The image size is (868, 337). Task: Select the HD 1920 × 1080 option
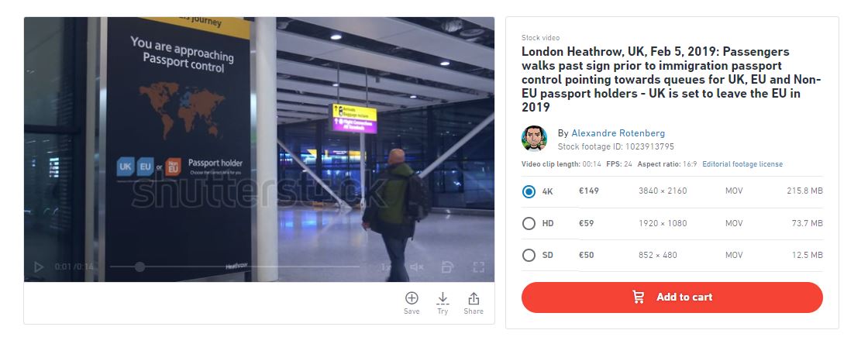[672, 224]
